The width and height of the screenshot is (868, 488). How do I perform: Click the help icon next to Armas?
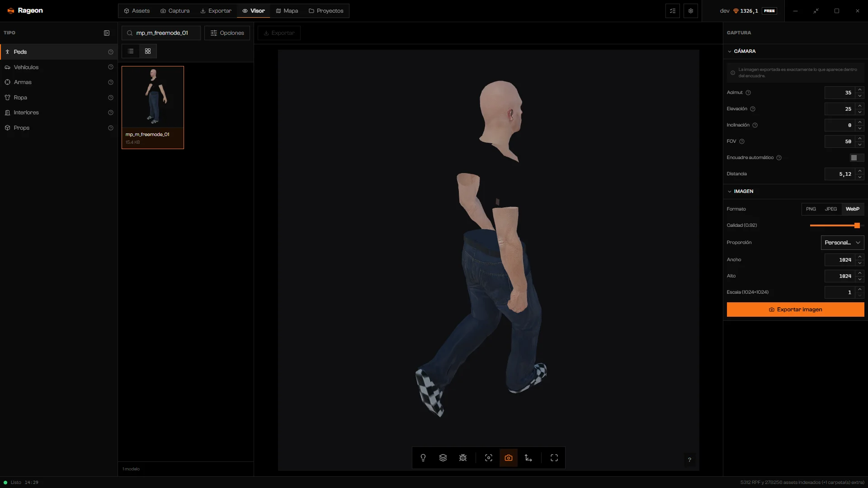click(x=111, y=82)
